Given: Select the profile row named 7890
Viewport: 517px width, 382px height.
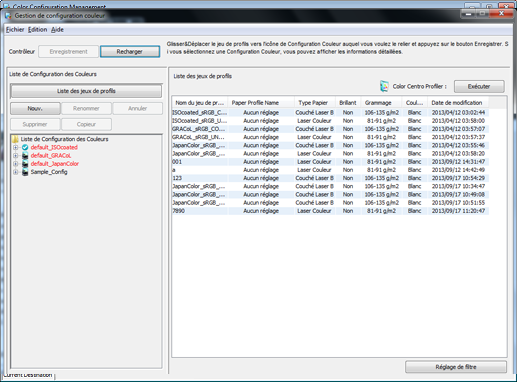Looking at the screenshot, I should (330, 211).
